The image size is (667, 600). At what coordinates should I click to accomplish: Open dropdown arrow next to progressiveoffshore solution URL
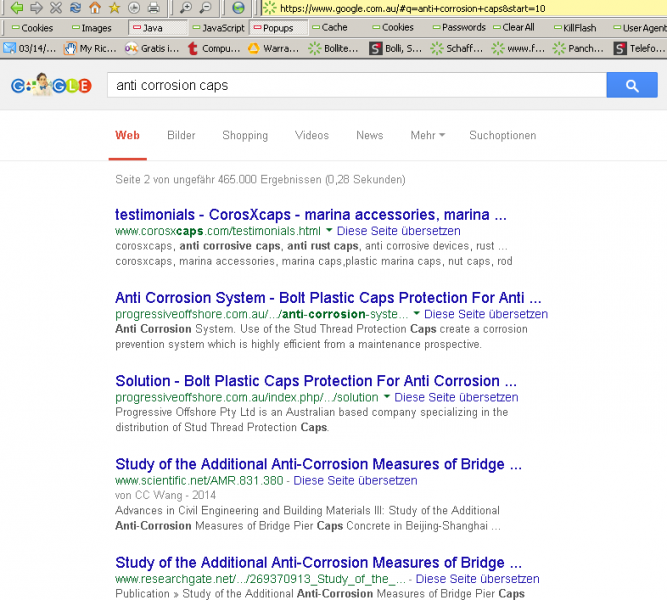[387, 397]
